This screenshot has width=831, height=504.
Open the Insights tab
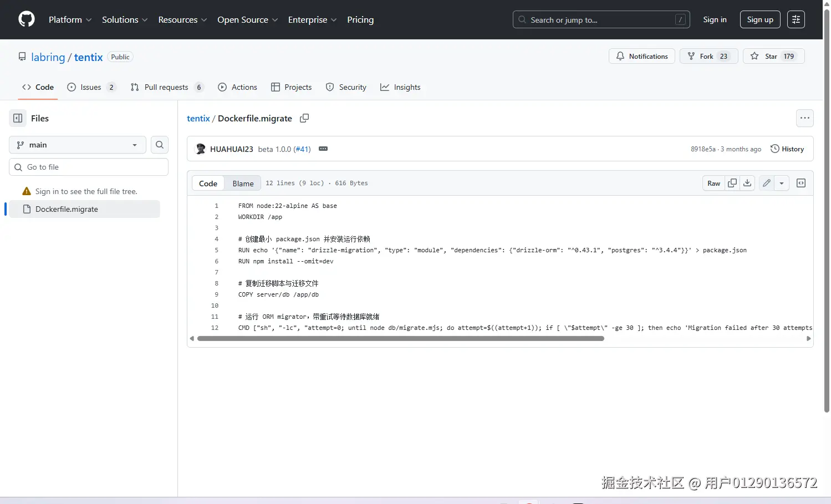[400, 87]
